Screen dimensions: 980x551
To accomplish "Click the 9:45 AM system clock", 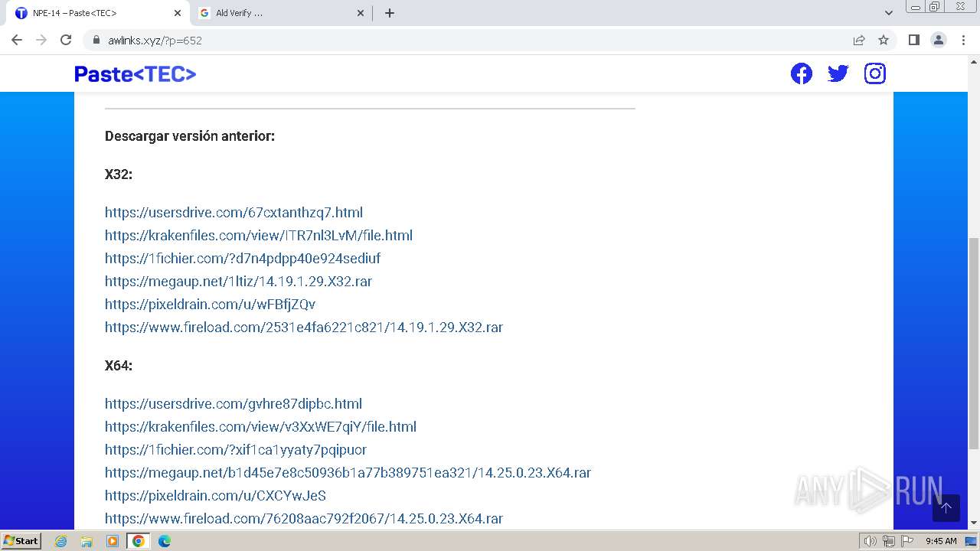I will click(x=941, y=541).
